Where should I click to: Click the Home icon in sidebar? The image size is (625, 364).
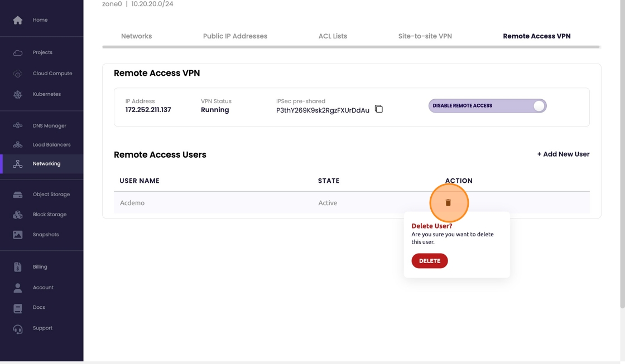pos(18,20)
